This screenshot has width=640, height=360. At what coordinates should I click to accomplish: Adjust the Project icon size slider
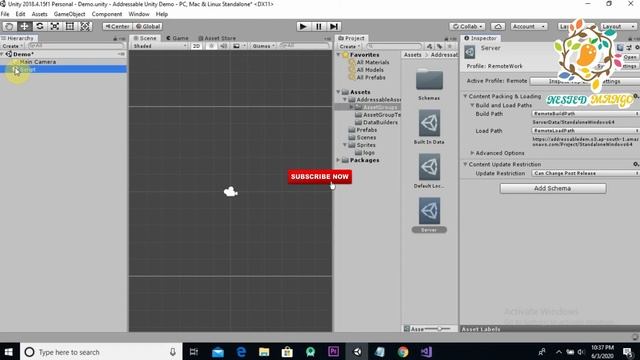(439, 329)
